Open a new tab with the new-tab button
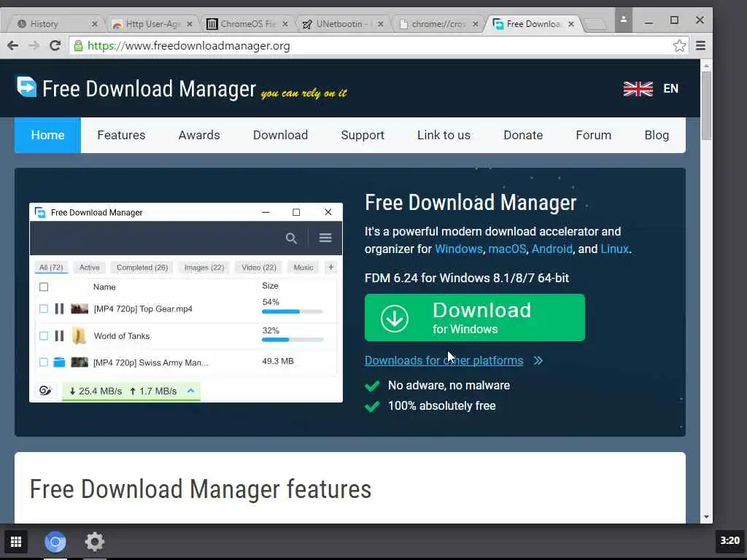The height and width of the screenshot is (560, 747). (595, 24)
